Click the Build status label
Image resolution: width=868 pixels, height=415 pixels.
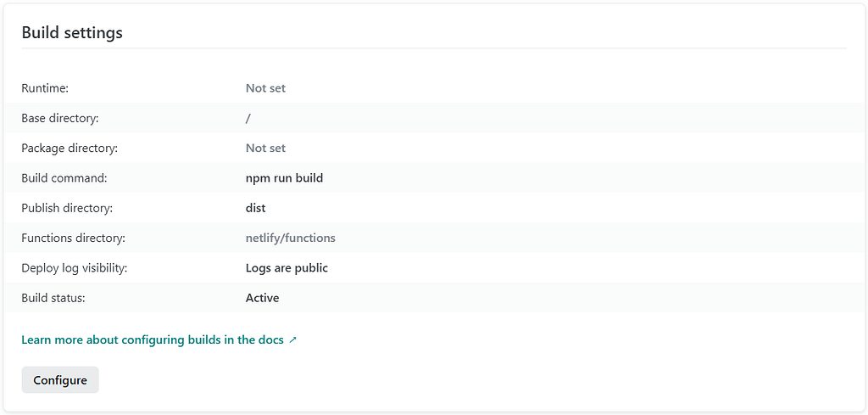point(53,298)
